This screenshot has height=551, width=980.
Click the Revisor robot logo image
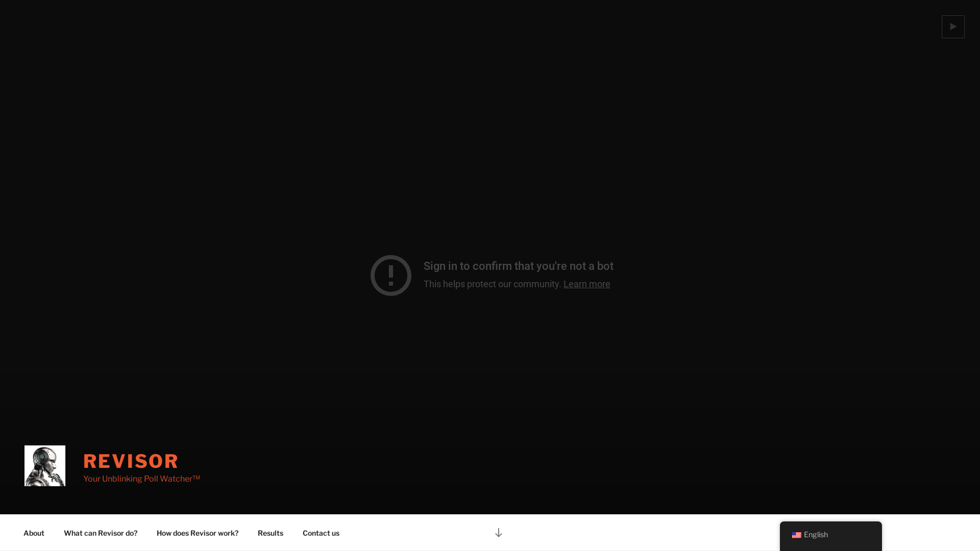45,465
